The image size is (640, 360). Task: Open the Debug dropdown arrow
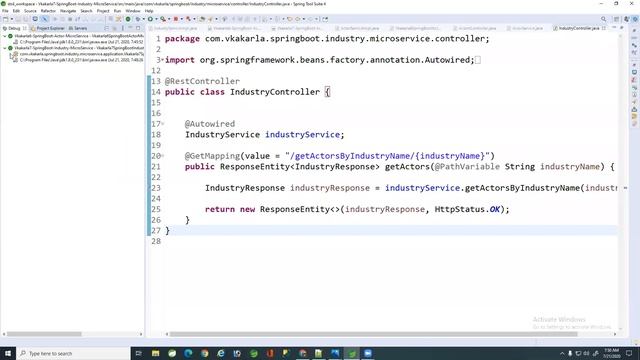143,19
